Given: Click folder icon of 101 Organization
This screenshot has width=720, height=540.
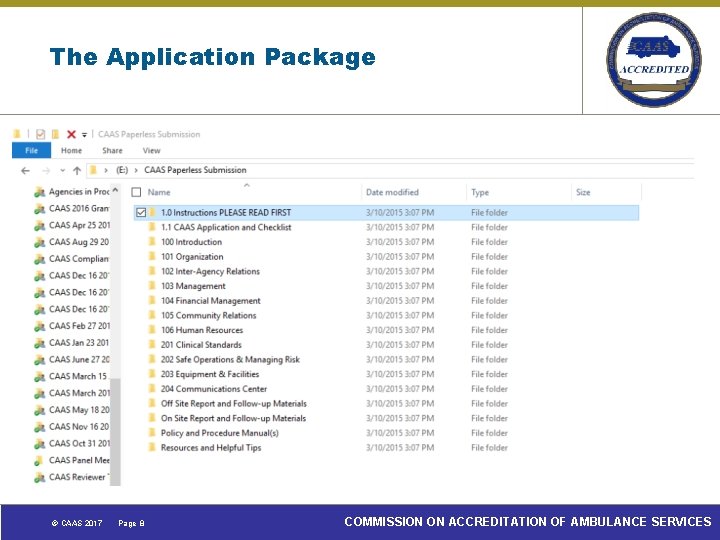Looking at the screenshot, I should point(152,257).
